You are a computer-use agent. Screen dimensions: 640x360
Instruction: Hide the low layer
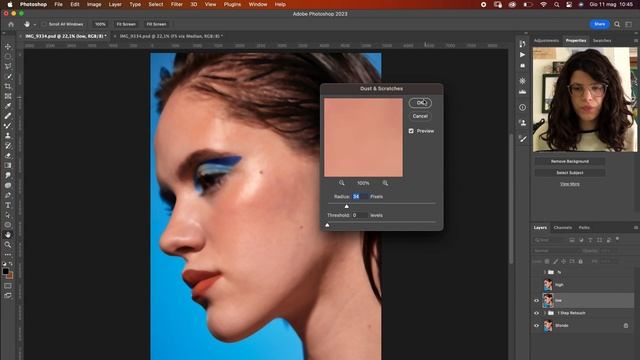pos(536,300)
